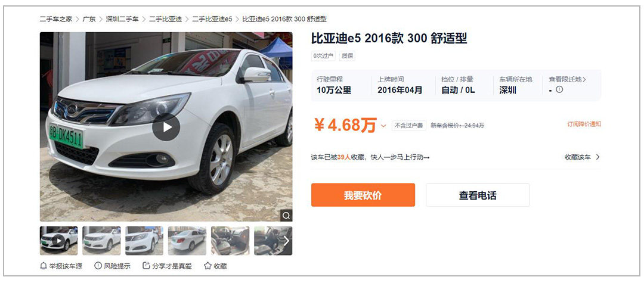Open the 风险提示 warning icon
Viewport: 644px width, 283px height.
(x=98, y=266)
